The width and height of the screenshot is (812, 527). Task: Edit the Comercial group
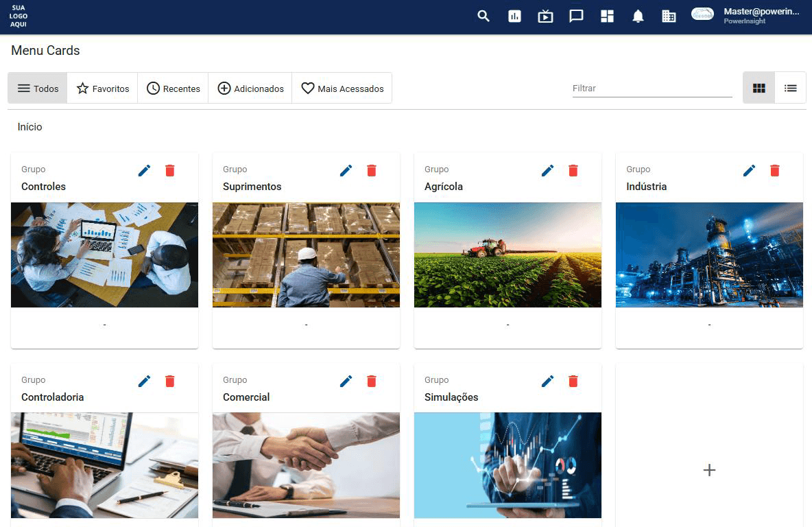[346, 382]
